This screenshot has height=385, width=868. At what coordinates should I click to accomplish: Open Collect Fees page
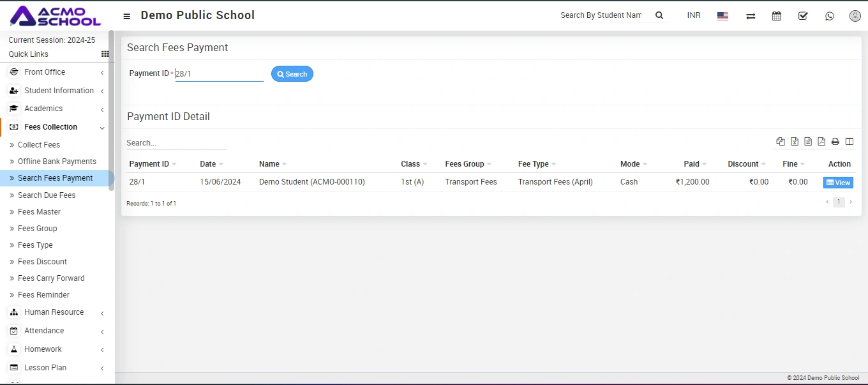point(39,145)
